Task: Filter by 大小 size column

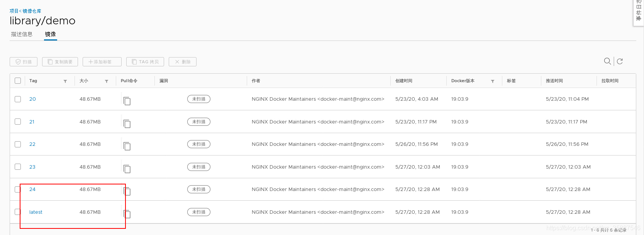Action: pyautogui.click(x=107, y=81)
